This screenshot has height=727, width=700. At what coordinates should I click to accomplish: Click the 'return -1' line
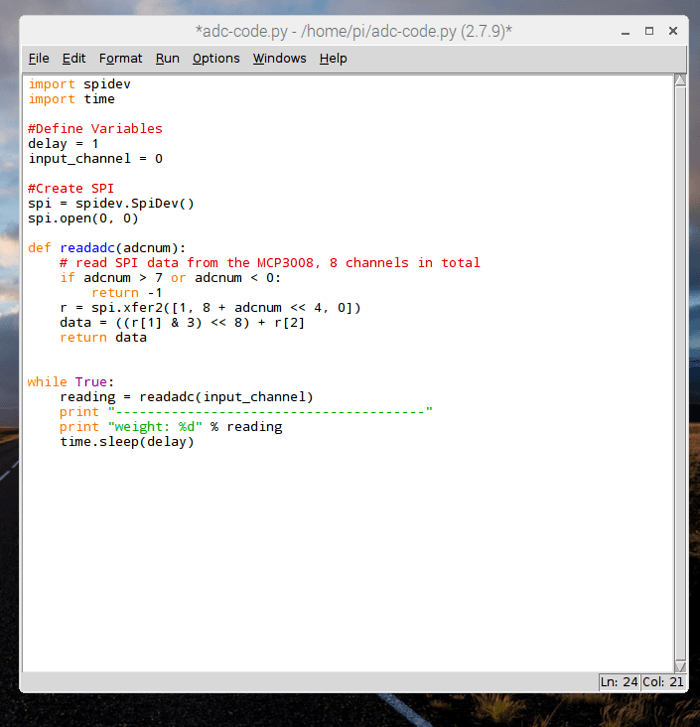click(127, 293)
